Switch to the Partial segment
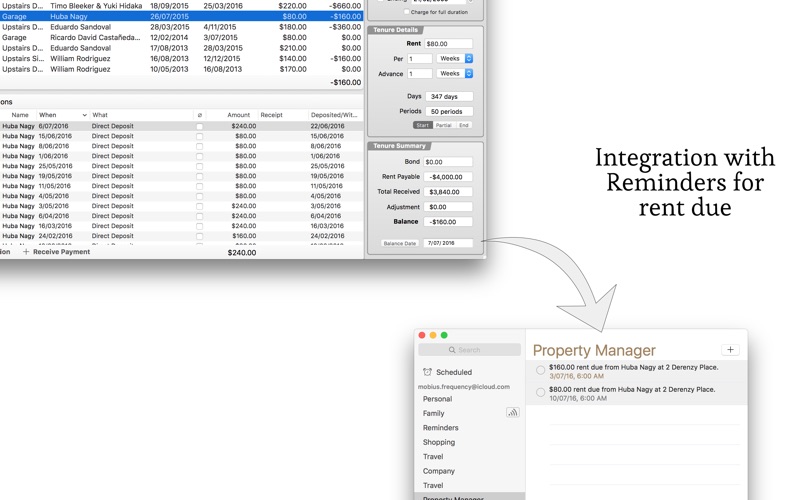This screenshot has width=800, height=500. (443, 125)
